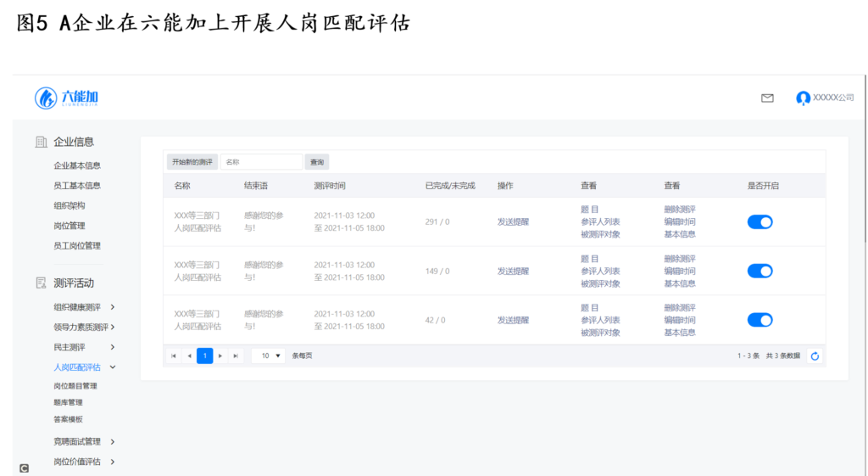868x476 pixels.
Task: Click the 测评活动 section icon
Action: click(x=41, y=283)
